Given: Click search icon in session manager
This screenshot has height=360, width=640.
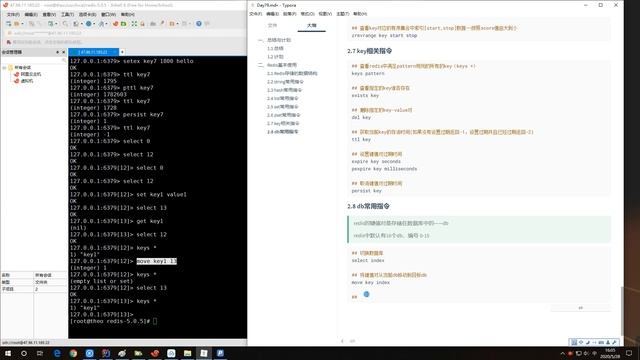Looking at the screenshot, I should 63,60.
